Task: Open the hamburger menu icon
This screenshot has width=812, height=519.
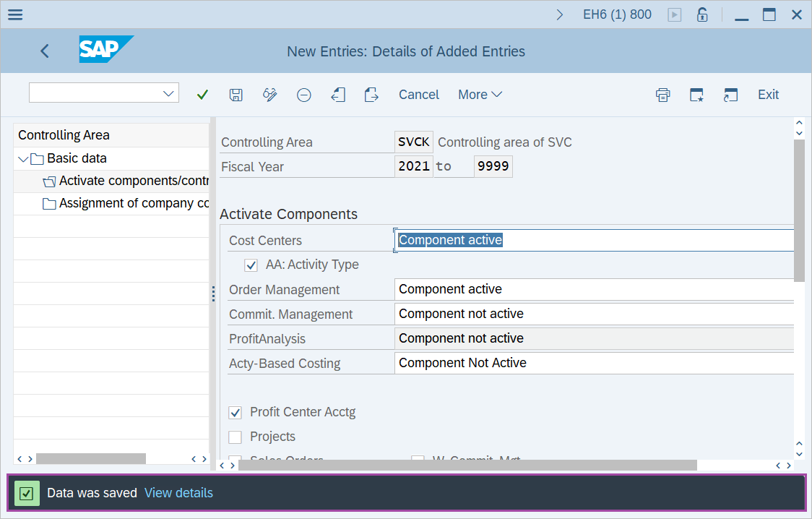Action: tap(14, 14)
